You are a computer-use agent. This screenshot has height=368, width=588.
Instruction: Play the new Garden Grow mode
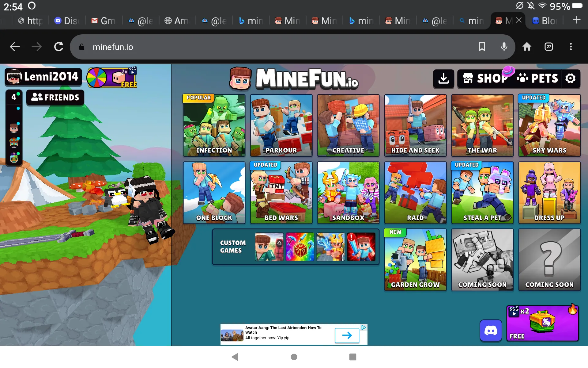415,260
